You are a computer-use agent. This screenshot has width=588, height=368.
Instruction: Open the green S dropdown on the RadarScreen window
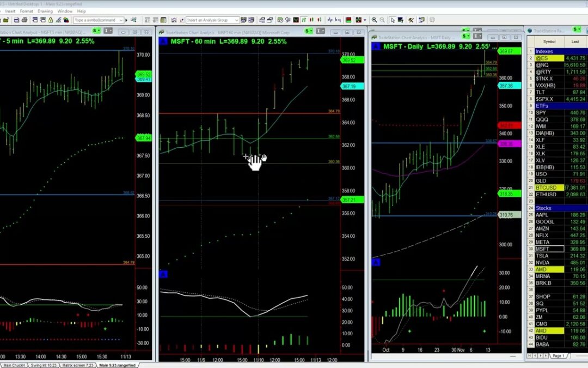pyautogui.click(x=577, y=29)
